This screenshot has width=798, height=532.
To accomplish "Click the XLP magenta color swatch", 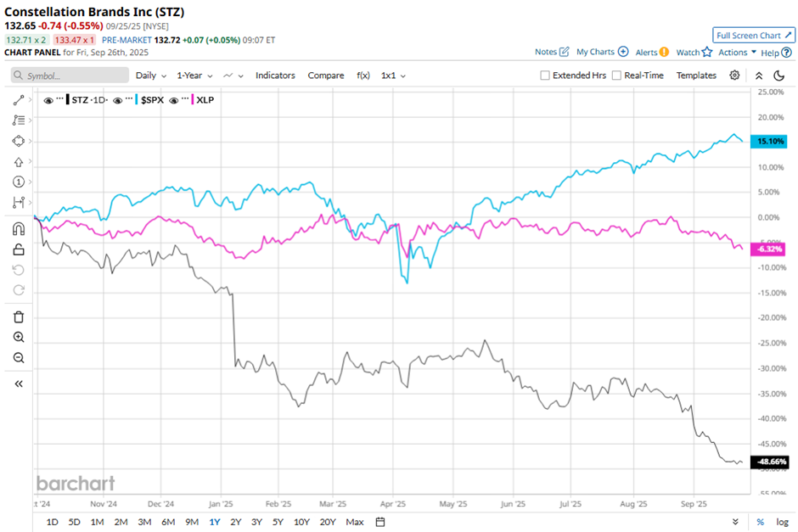I will click(x=193, y=99).
